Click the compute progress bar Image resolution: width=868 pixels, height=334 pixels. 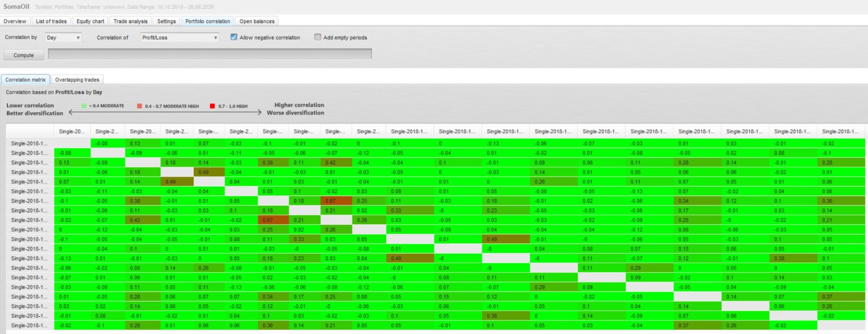tap(210, 54)
